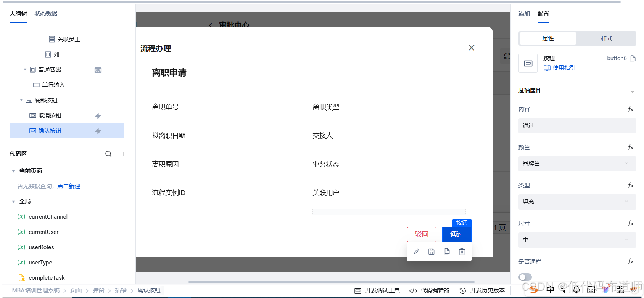Click the 按钮 label tag above 通过
This screenshot has height=298, width=644.
[462, 223]
